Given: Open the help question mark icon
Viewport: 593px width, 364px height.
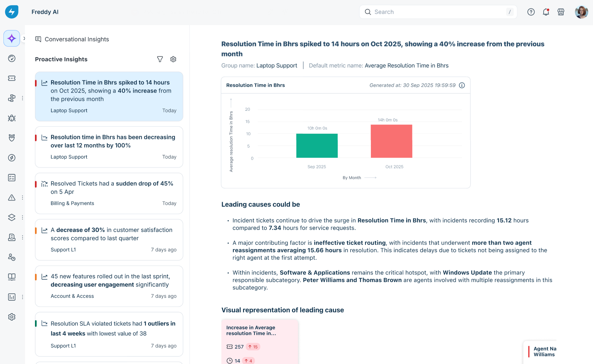Looking at the screenshot, I should [531, 12].
